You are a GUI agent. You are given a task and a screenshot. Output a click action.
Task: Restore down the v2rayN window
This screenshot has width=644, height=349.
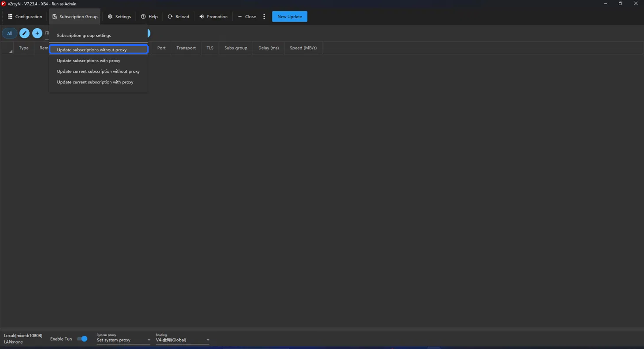(621, 4)
